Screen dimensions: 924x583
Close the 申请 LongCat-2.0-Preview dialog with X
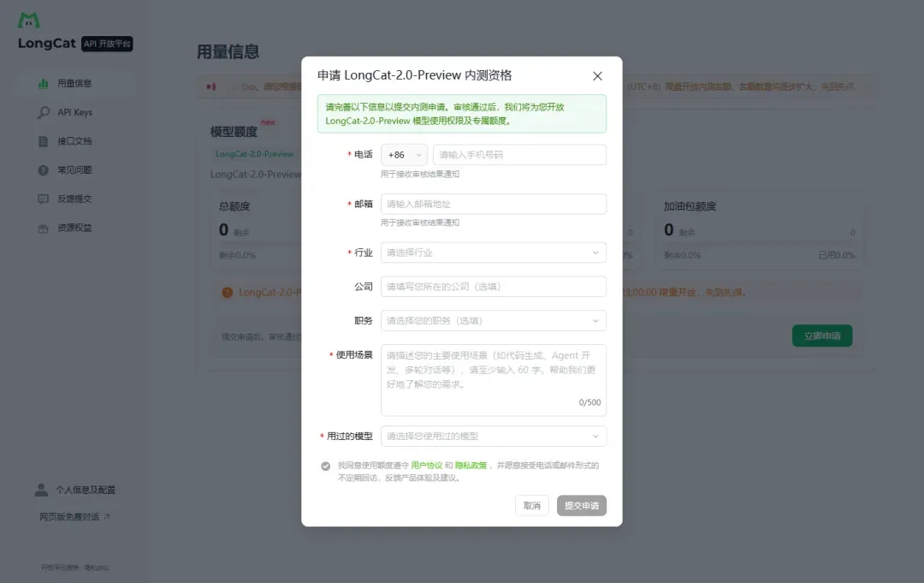pyautogui.click(x=597, y=76)
